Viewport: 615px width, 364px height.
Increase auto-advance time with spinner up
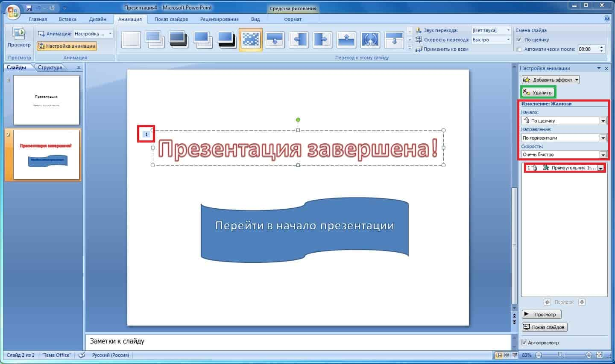pos(602,47)
